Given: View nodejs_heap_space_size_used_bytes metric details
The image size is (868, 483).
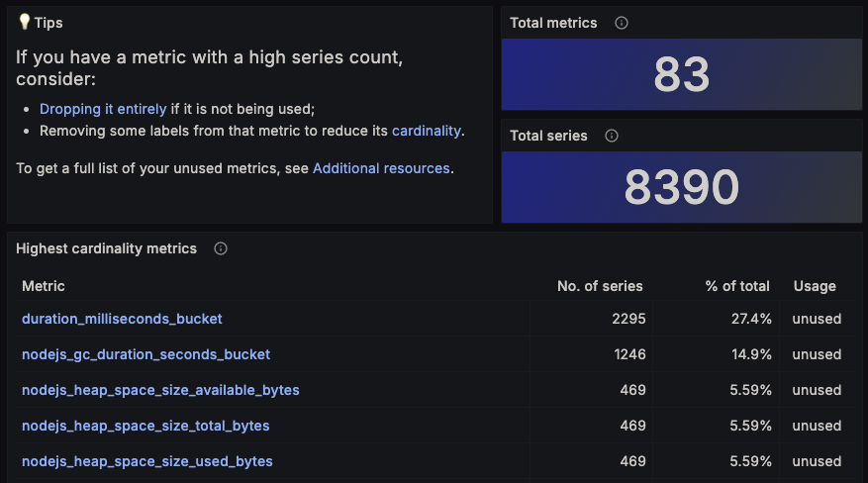Looking at the screenshot, I should [147, 461].
